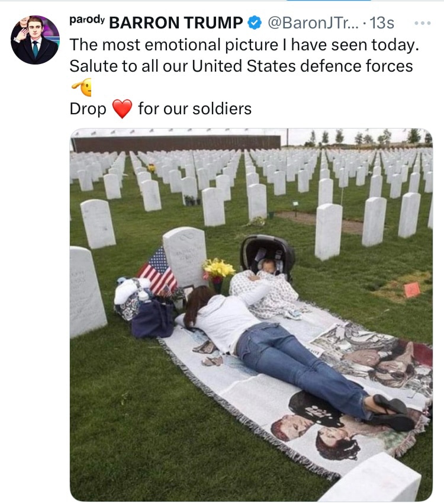Click the 13s timestamp of the tweet
444x504 pixels.
click(x=382, y=23)
